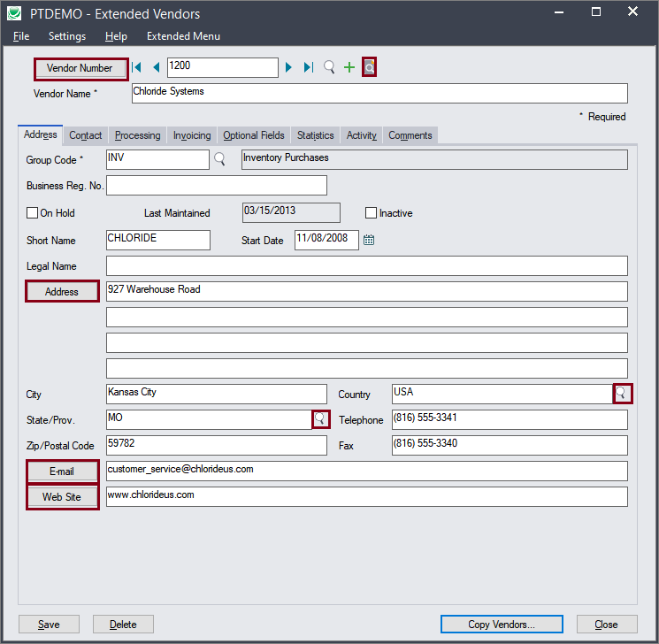Go to the next vendor record
This screenshot has width=659, height=644.
coord(288,67)
